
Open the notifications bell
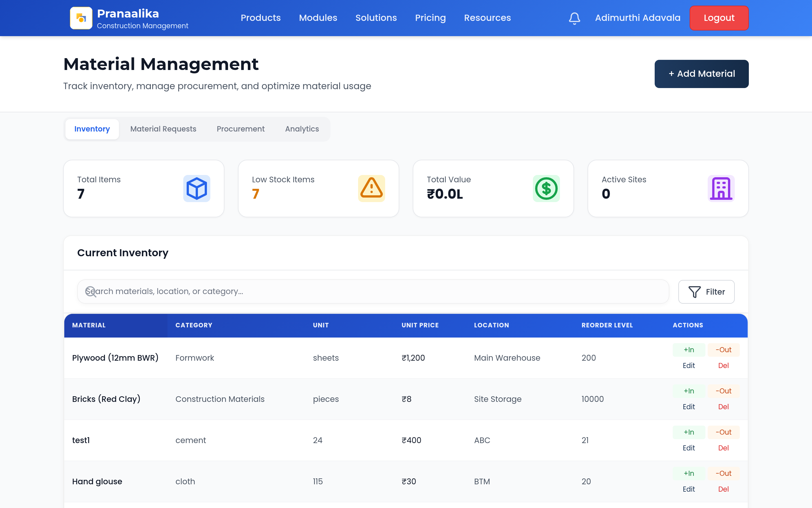click(574, 18)
